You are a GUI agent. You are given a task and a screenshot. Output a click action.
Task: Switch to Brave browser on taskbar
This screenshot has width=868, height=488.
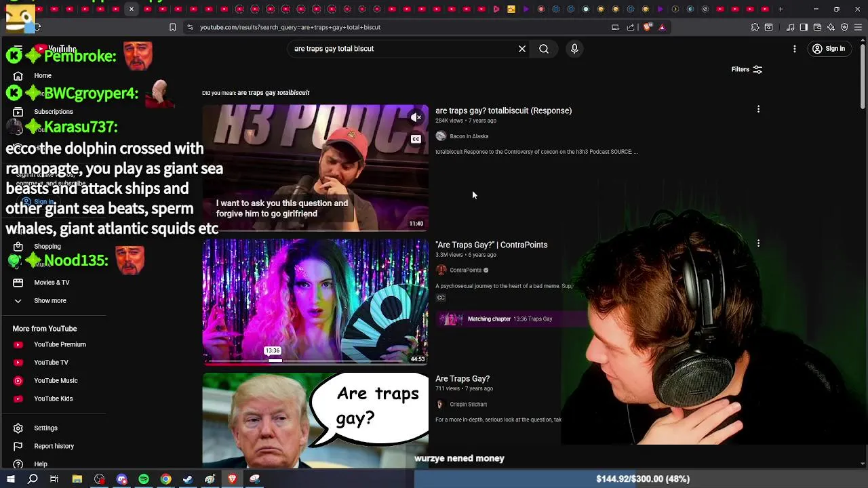point(233,479)
